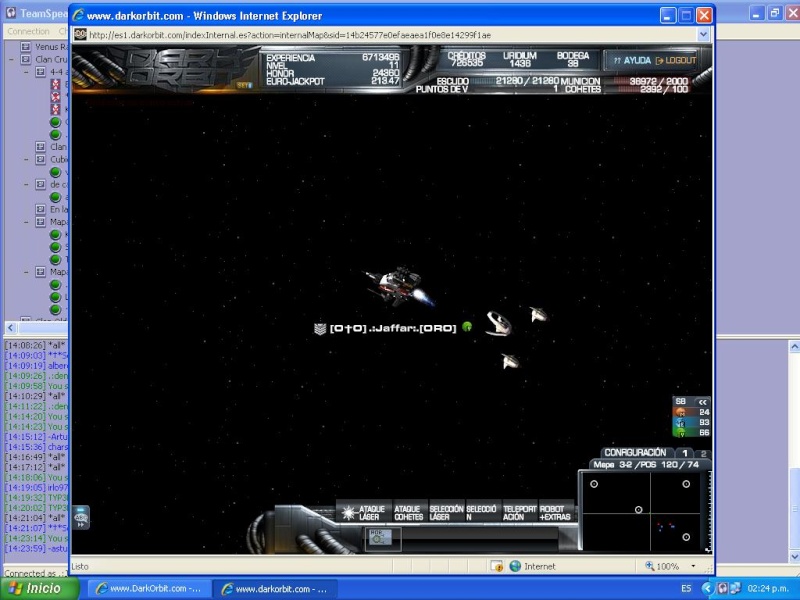Activate the Ataque Láser starburst icon

[x=348, y=513]
